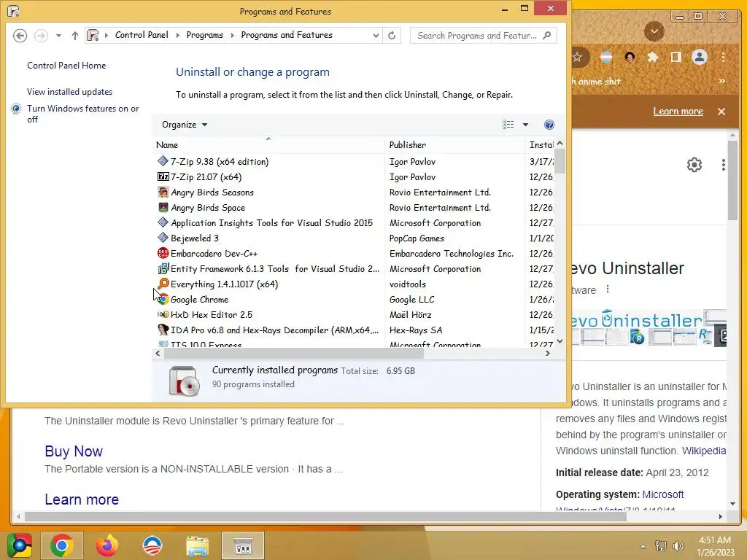Image resolution: width=747 pixels, height=560 pixels.
Task: Click horizontal scrollbar right arrow in list
Action: coord(548,354)
